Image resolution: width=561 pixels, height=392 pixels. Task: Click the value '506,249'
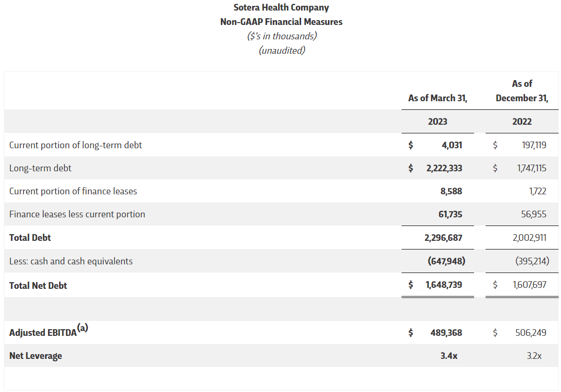tap(531, 333)
